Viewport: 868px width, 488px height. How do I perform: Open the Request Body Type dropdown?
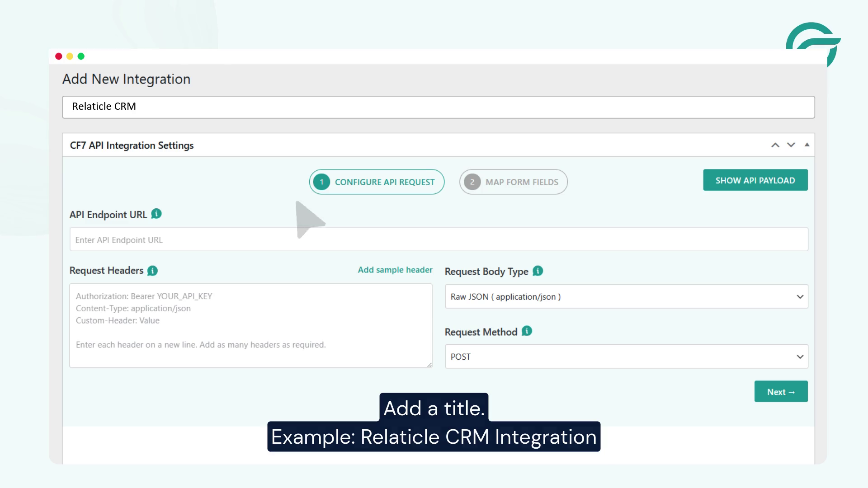(x=627, y=296)
